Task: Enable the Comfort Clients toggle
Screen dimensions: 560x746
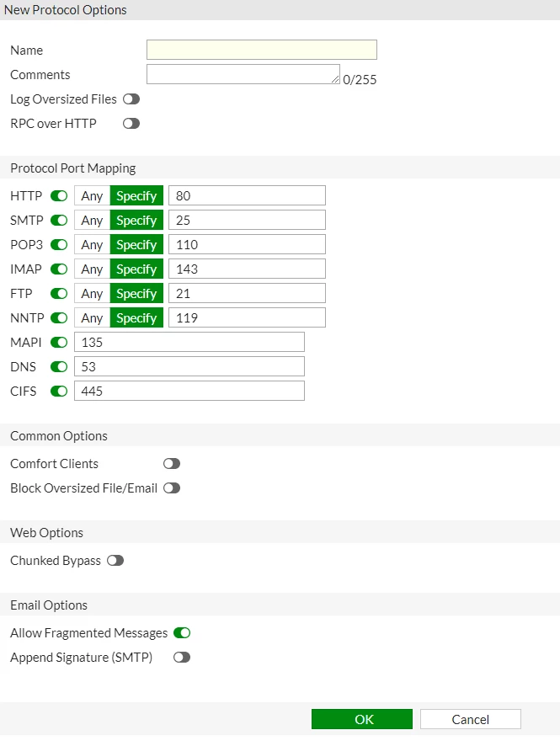Action: click(172, 464)
